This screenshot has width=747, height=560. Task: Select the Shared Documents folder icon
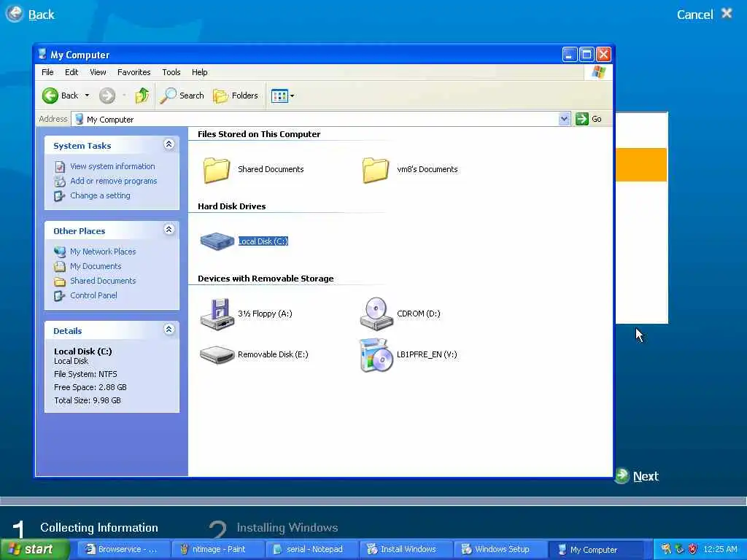[x=216, y=169]
